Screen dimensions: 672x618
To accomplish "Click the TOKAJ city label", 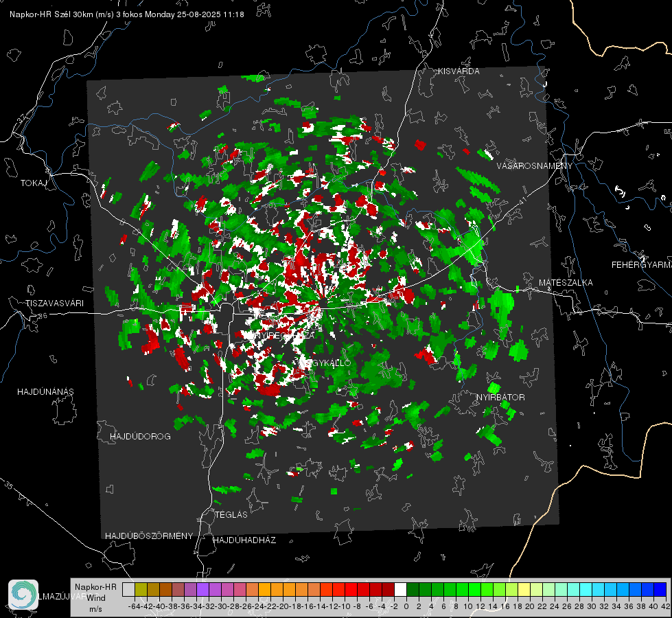I will click(34, 183).
